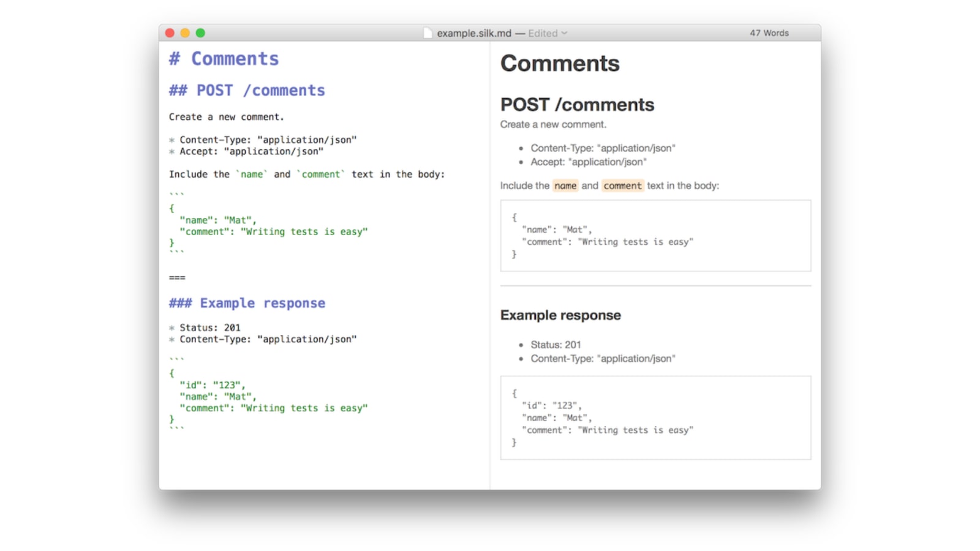980x551 pixels.
Task: Click the editor line '* Accept: "application/json"'
Action: (246, 151)
